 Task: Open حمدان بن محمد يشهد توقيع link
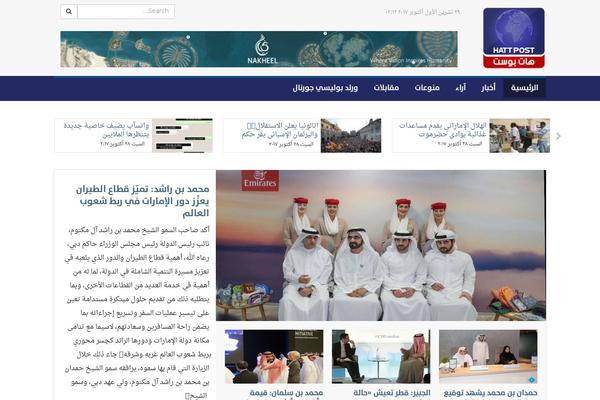tap(490, 393)
